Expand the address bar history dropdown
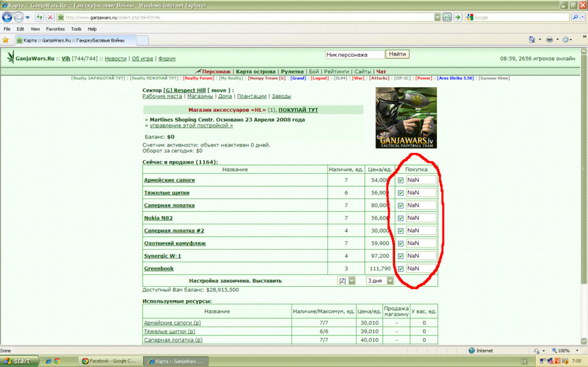This screenshot has width=588, height=367. coord(438,17)
